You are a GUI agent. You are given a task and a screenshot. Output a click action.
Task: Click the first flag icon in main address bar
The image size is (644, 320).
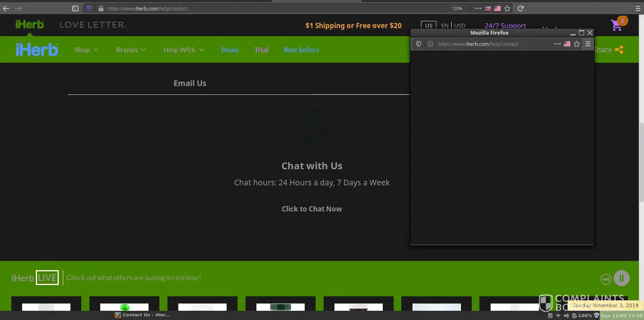[x=488, y=8]
